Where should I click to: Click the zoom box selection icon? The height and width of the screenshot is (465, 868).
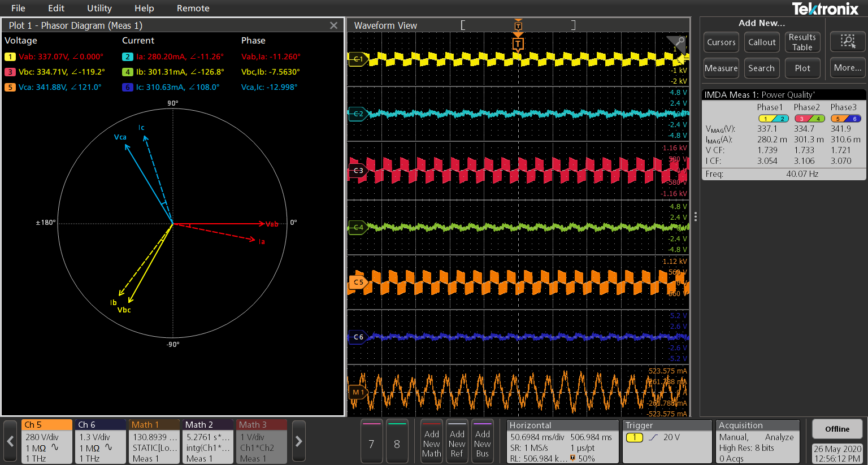[848, 41]
